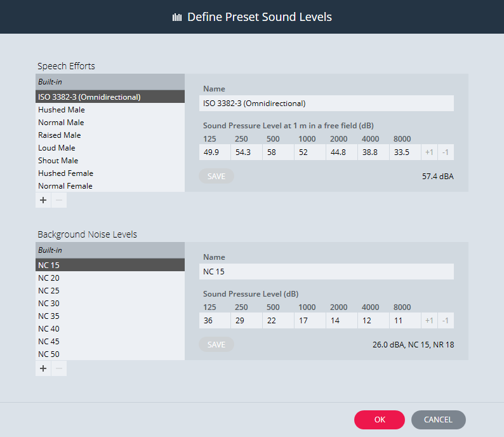Select the NC 40 noise preset
This screenshot has width=504, height=437.
pyautogui.click(x=110, y=328)
